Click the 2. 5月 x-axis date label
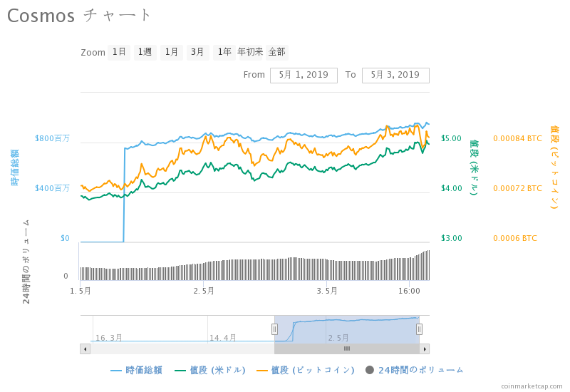Viewport: 570px width, 392px height. 204,292
